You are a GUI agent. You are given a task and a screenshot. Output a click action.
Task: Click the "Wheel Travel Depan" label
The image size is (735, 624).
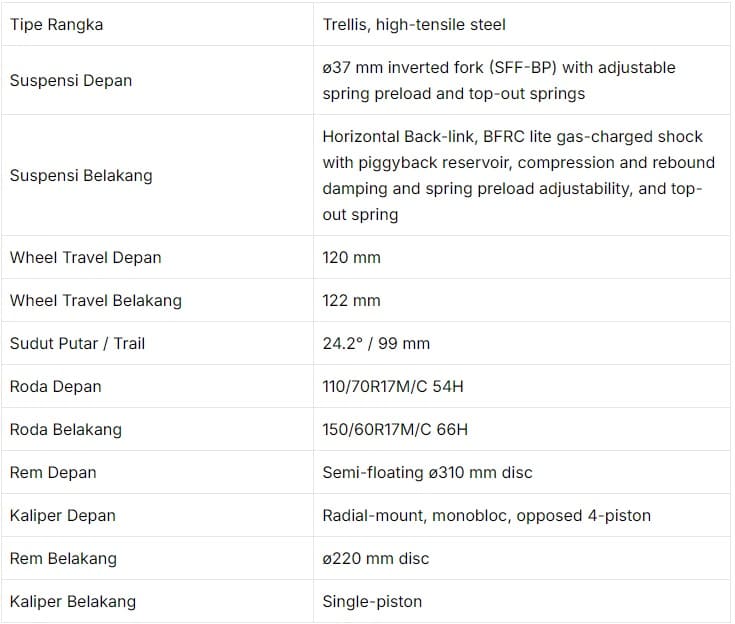tap(85, 257)
